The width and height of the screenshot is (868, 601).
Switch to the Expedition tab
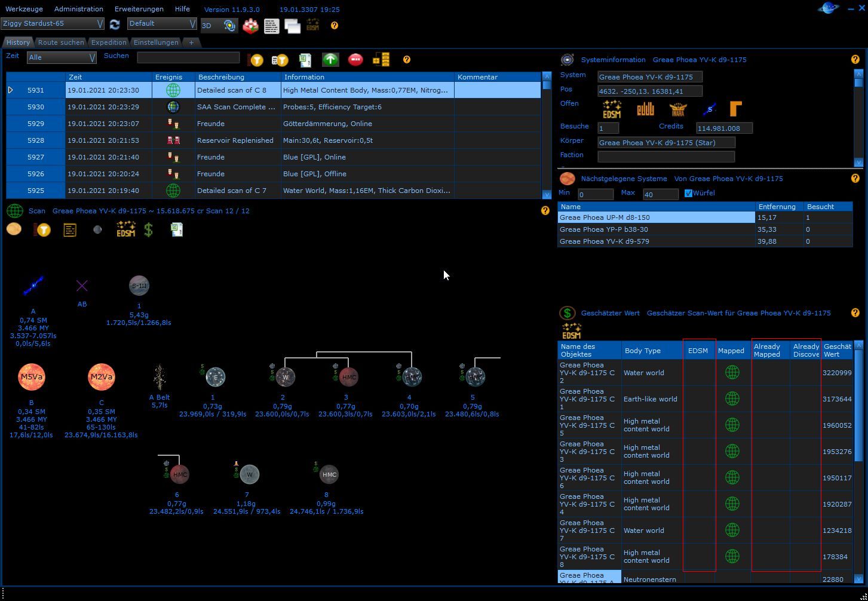coord(109,42)
